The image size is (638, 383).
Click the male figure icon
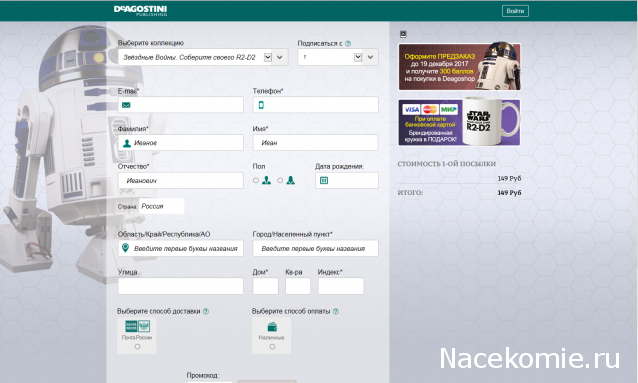[267, 180]
